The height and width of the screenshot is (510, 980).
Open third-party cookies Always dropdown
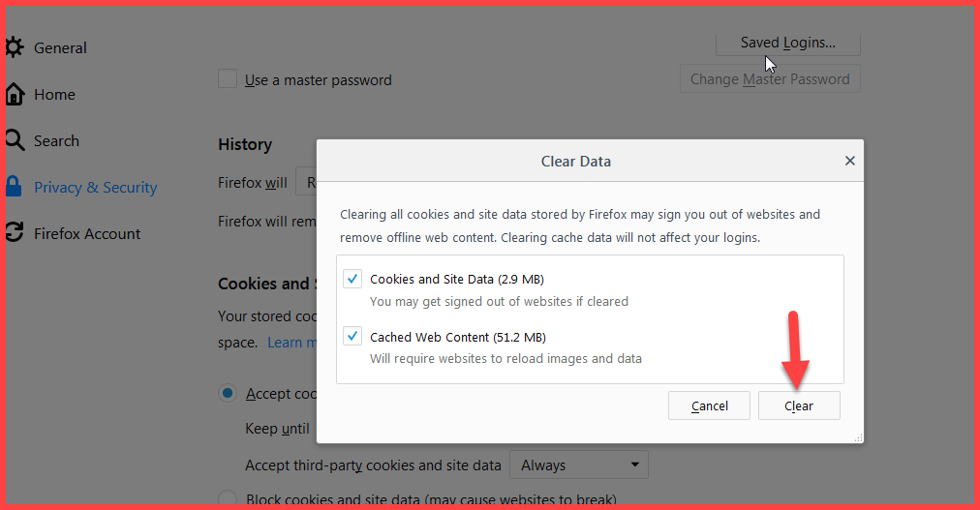point(579,465)
